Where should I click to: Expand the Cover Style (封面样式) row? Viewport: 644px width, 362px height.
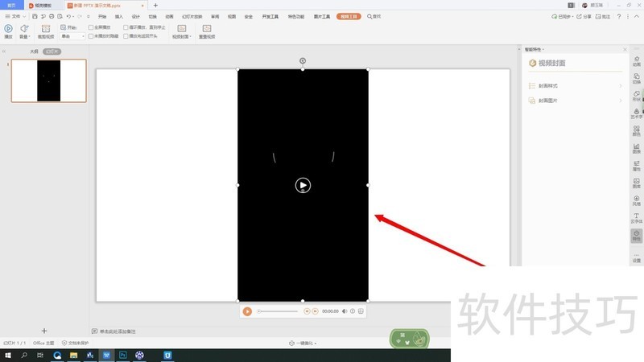(575, 85)
